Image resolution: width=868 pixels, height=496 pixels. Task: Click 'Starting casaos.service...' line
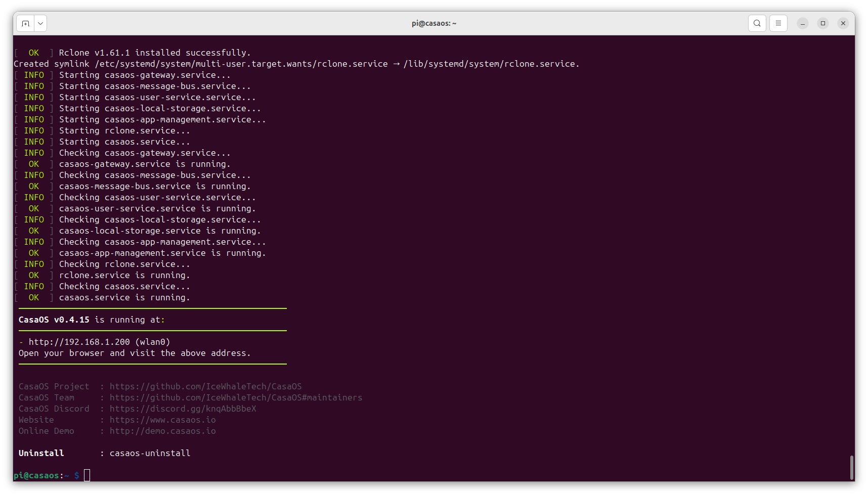pyautogui.click(x=124, y=142)
